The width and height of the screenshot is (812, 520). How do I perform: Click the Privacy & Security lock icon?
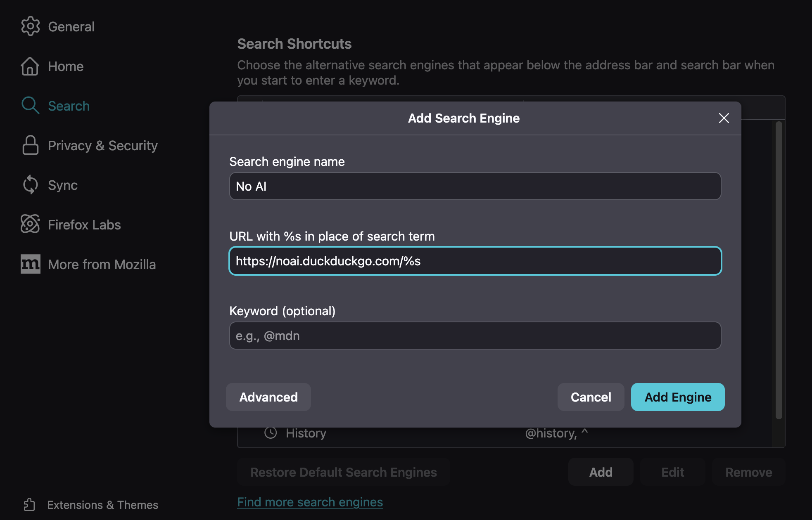coord(30,145)
